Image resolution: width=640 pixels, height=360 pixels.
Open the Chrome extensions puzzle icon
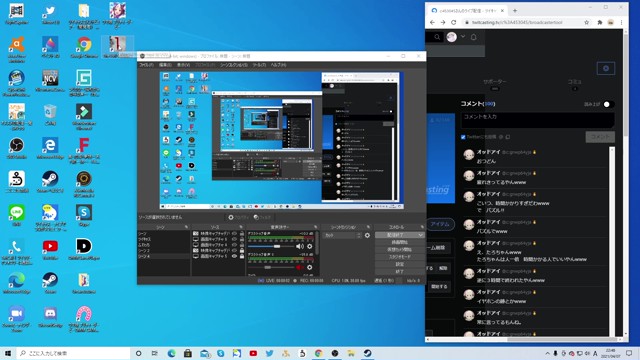[600, 22]
